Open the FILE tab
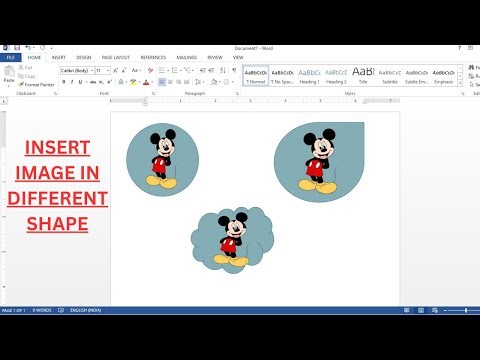Screen dimensions: 480x360 click(11, 58)
